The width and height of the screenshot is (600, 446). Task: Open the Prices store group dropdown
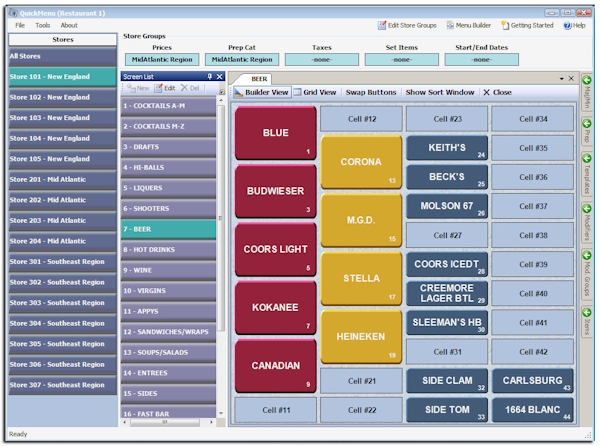coord(162,60)
